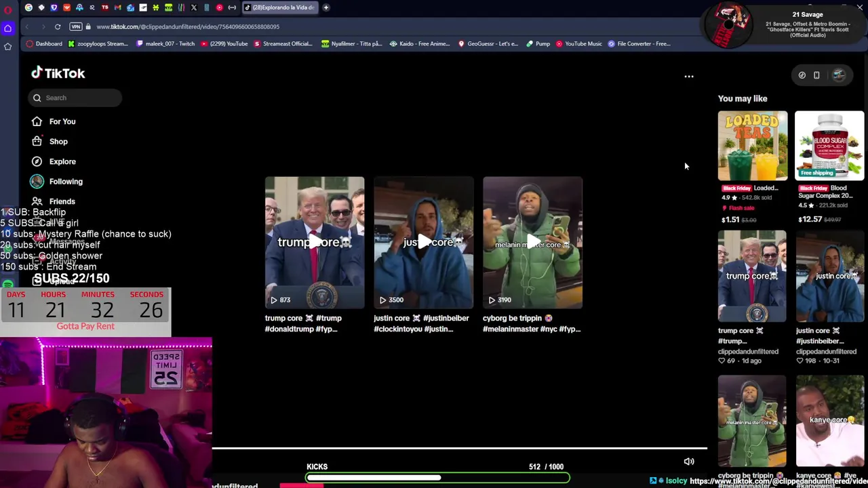Open sidebar cyborg be trippin recommended video
Viewport: 868px width, 488px height.
[752, 420]
